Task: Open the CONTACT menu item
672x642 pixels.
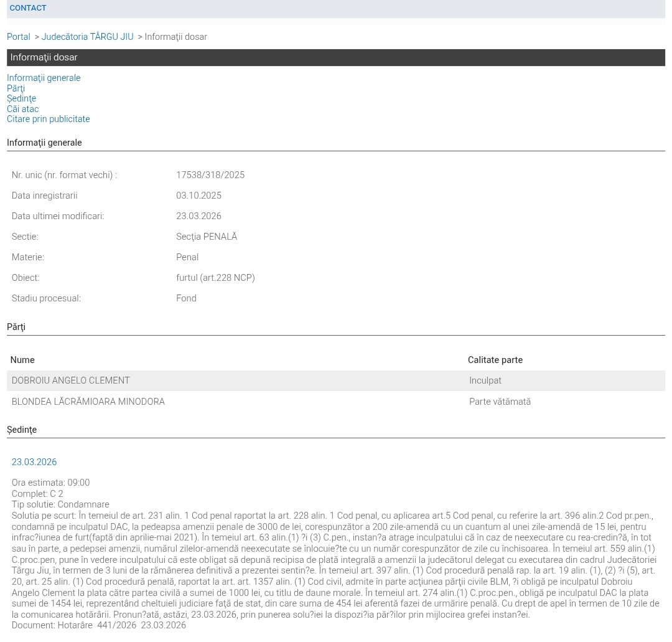Action: click(x=28, y=7)
